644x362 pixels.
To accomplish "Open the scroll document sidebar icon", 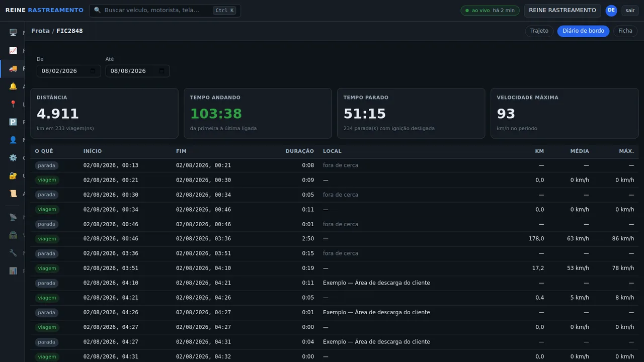I will (x=13, y=194).
